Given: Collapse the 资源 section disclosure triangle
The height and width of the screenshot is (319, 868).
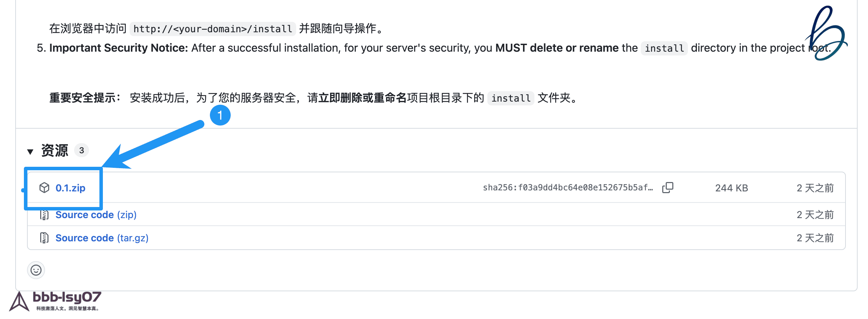Looking at the screenshot, I should (30, 152).
